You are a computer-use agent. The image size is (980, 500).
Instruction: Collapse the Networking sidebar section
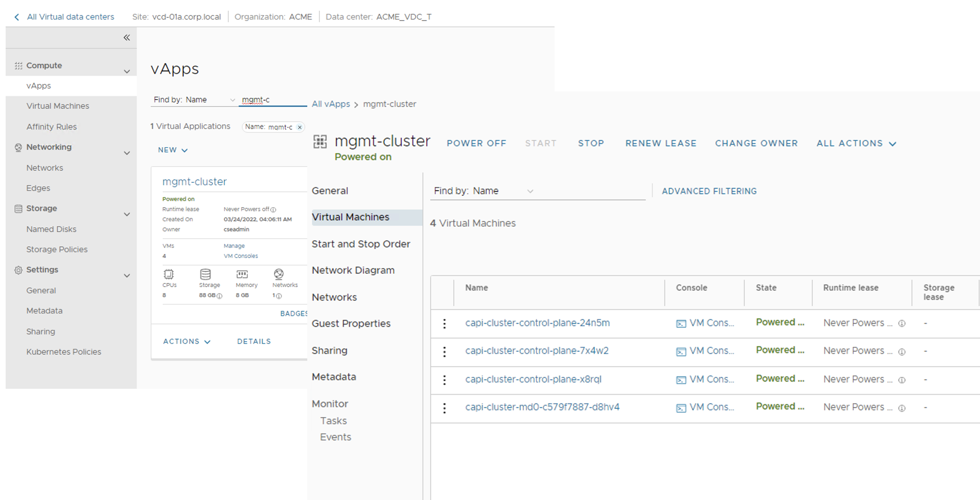[x=127, y=153]
